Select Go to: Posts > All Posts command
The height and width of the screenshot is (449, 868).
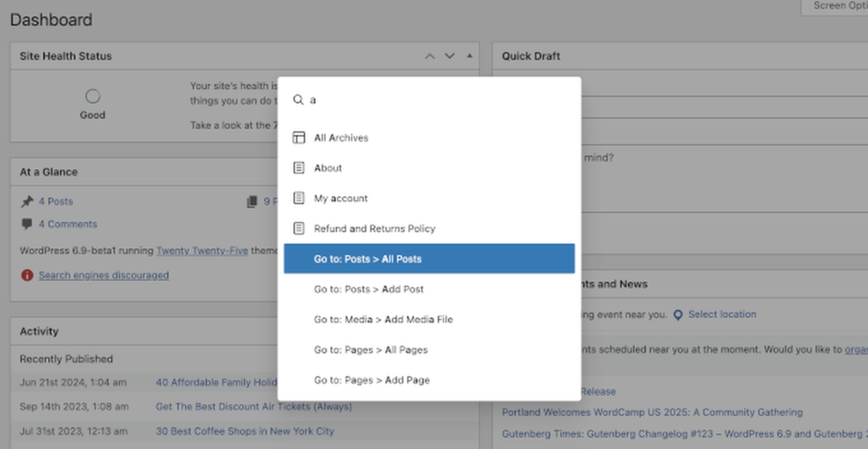pyautogui.click(x=429, y=259)
